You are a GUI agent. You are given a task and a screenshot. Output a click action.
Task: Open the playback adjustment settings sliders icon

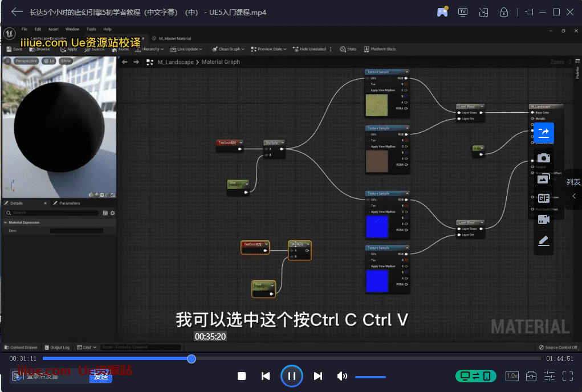550,376
